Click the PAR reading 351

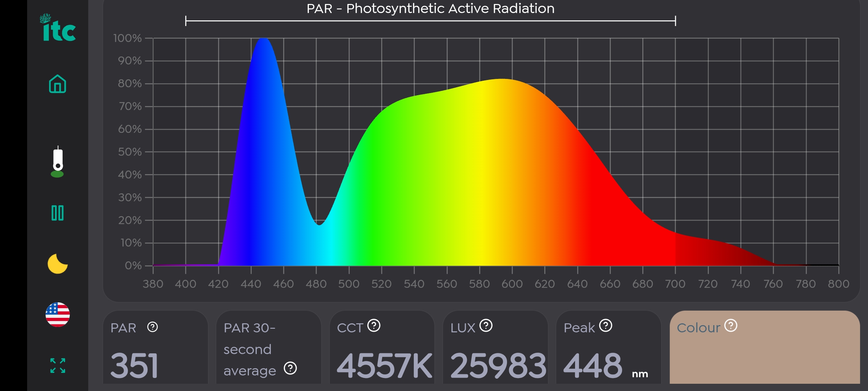(x=134, y=366)
